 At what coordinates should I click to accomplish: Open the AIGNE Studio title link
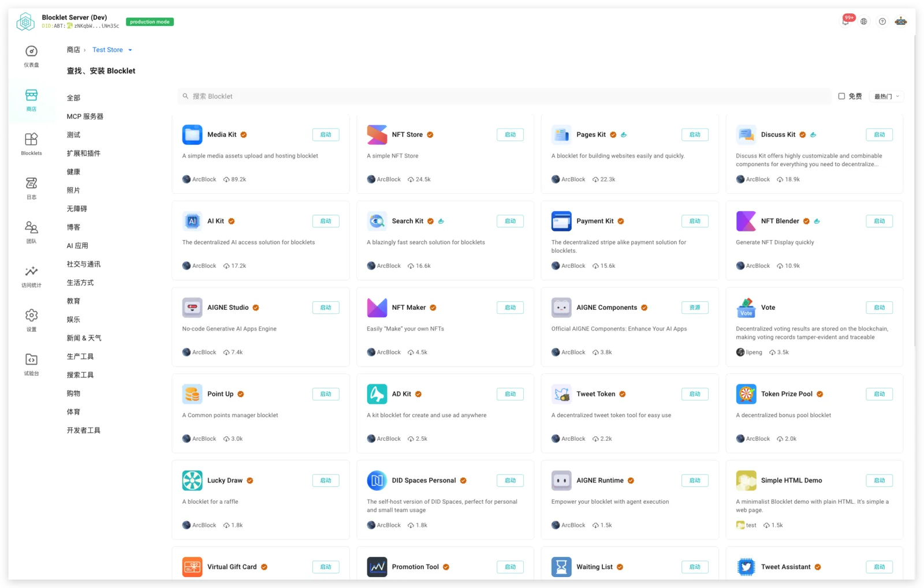228,308
